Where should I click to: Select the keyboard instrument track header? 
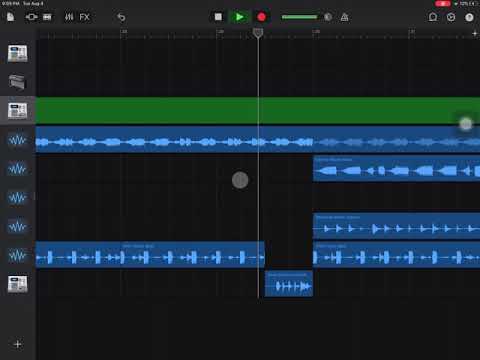[17, 82]
